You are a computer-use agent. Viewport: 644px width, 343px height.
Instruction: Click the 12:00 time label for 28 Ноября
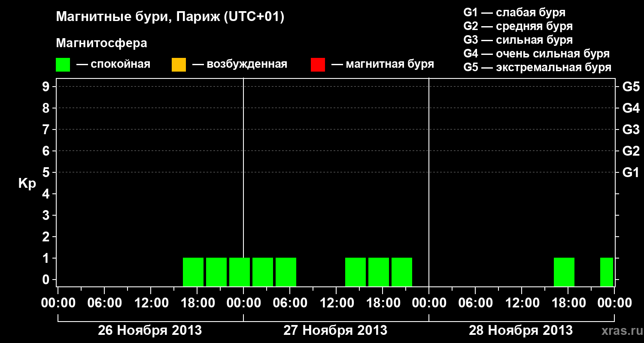pos(522,303)
